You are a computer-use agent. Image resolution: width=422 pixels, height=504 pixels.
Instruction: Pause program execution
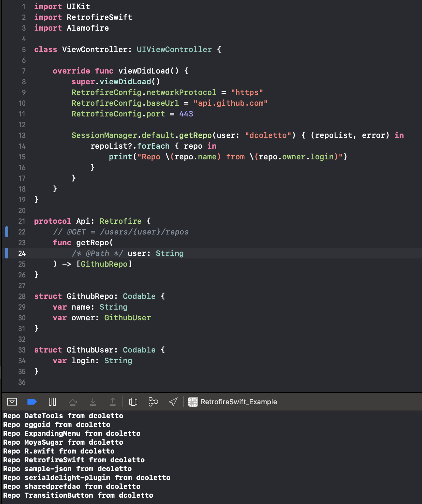52,402
